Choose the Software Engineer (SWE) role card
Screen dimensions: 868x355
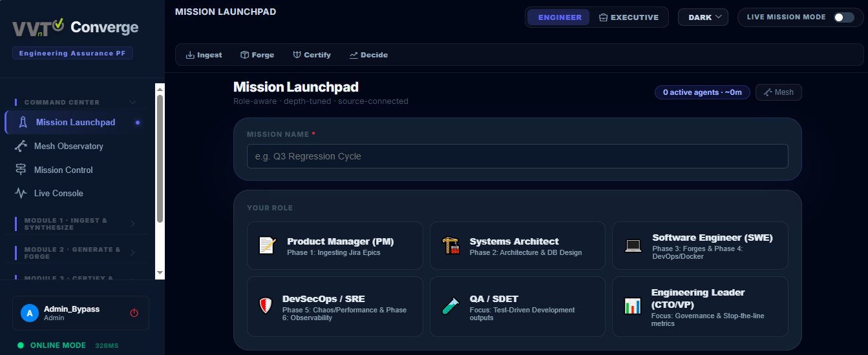click(x=700, y=245)
